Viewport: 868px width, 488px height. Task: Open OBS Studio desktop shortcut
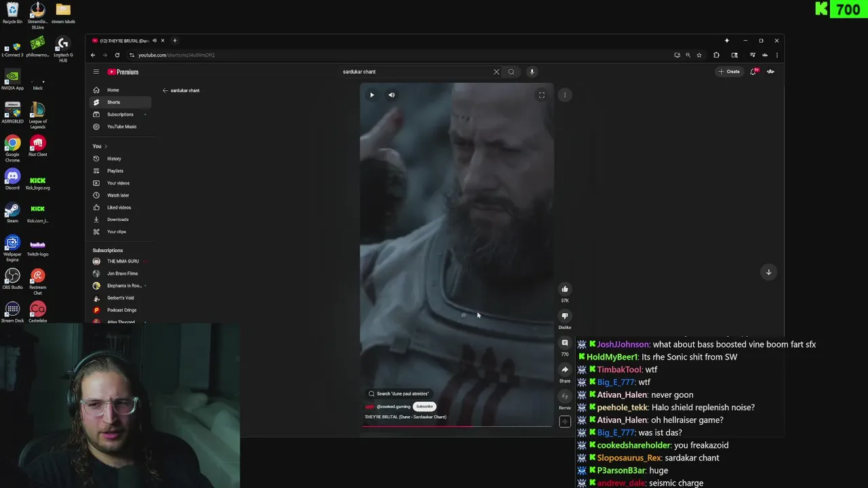(12, 279)
